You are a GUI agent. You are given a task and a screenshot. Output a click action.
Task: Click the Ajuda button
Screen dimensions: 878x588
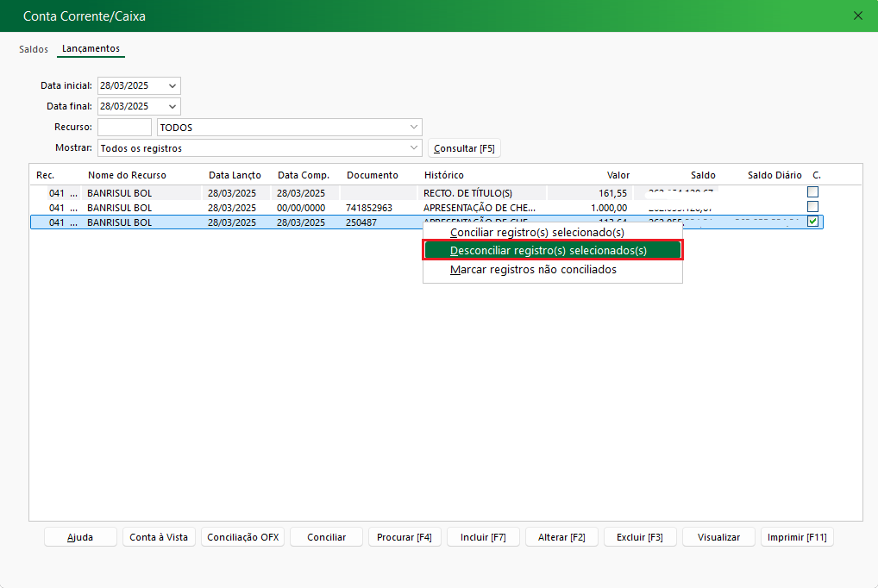[80, 537]
